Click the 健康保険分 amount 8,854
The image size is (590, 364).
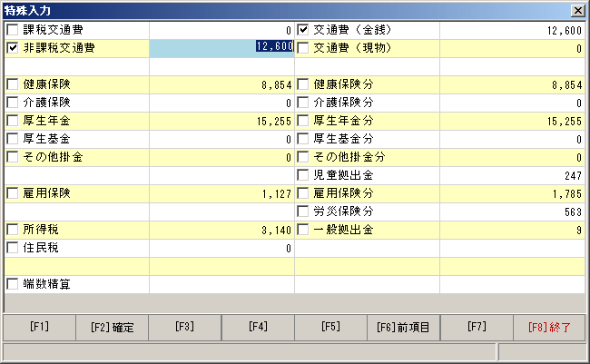pyautogui.click(x=512, y=84)
